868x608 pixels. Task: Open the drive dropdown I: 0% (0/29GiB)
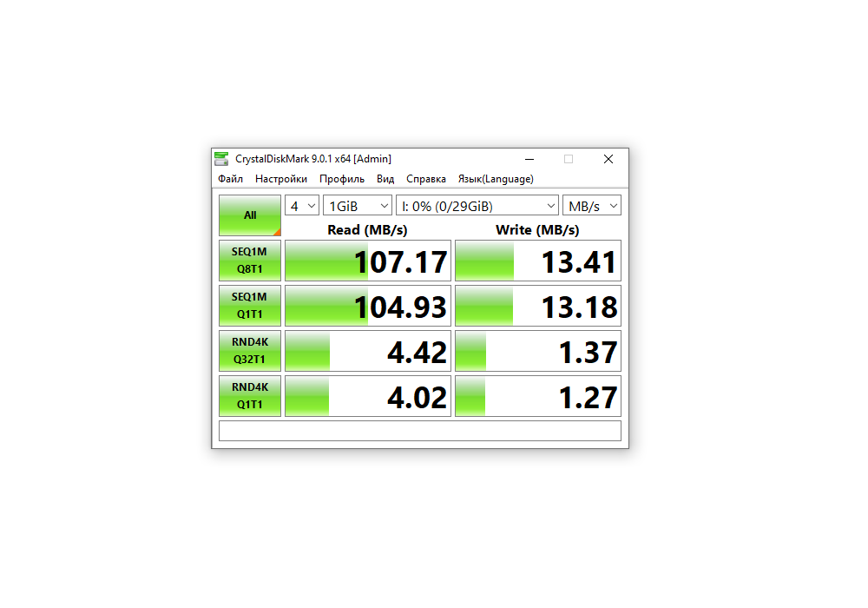(477, 206)
